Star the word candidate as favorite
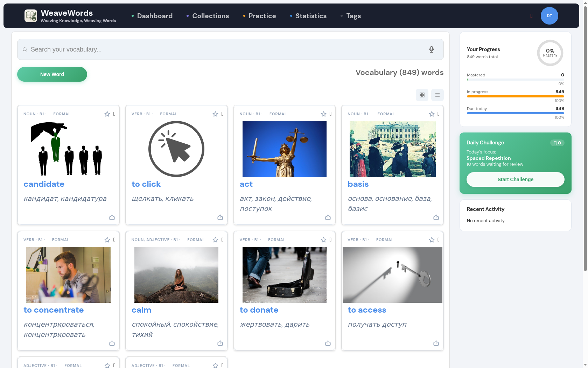This screenshot has width=588, height=368. click(x=107, y=114)
